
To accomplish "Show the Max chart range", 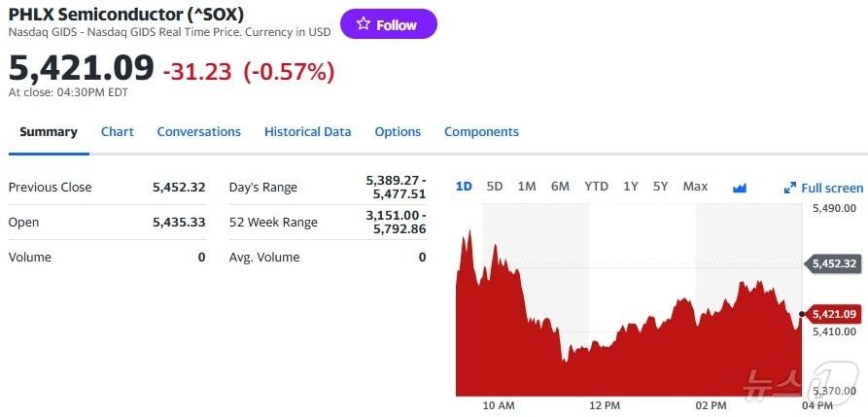I will pyautogui.click(x=695, y=186).
